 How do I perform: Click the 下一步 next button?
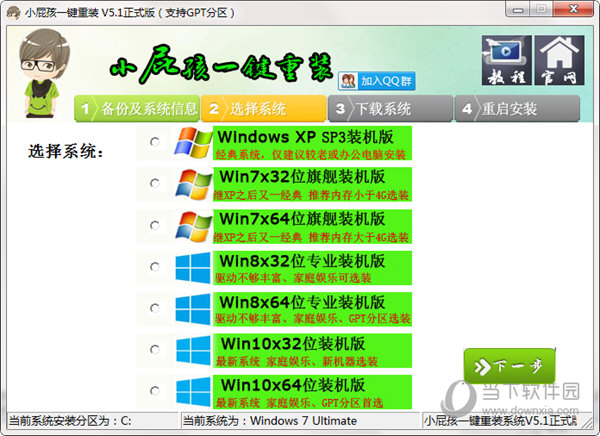pyautogui.click(x=509, y=366)
